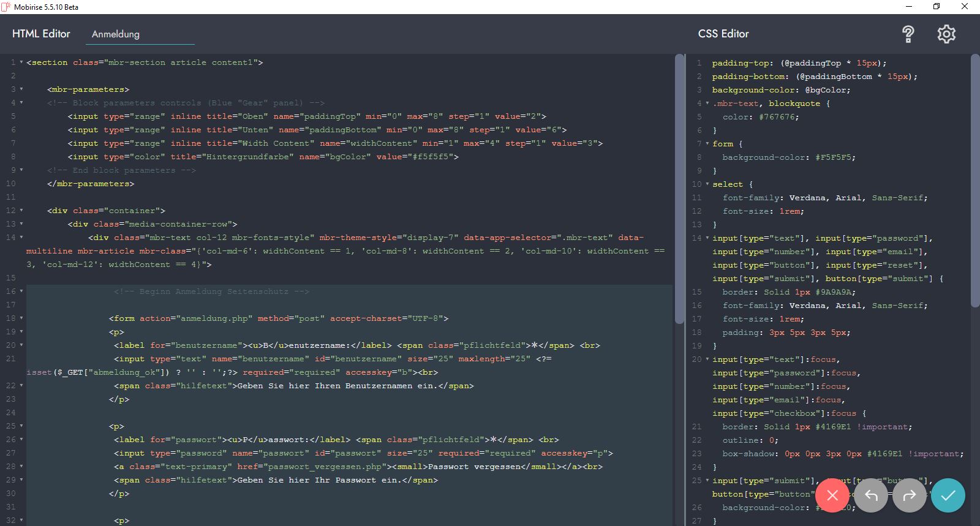Collapse the section tag on HTML line 1
The width and height of the screenshot is (980, 526).
[21, 62]
